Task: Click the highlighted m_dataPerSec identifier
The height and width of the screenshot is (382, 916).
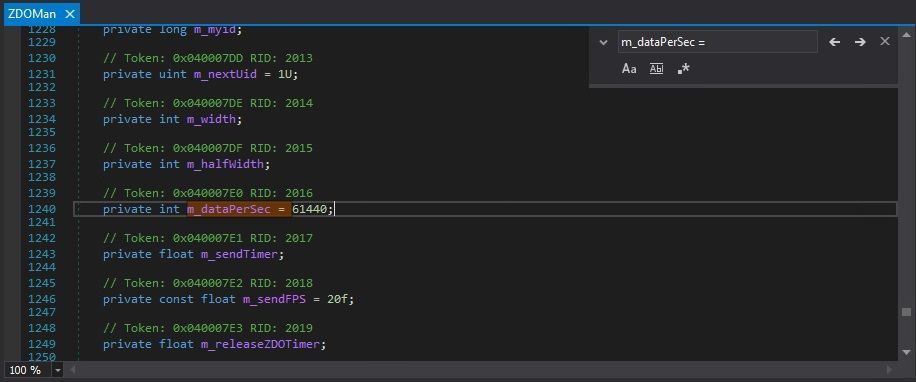Action: point(229,209)
